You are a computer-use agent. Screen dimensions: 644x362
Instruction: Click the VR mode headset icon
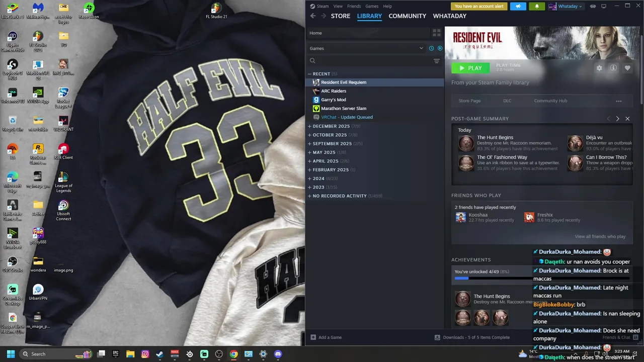(x=593, y=6)
